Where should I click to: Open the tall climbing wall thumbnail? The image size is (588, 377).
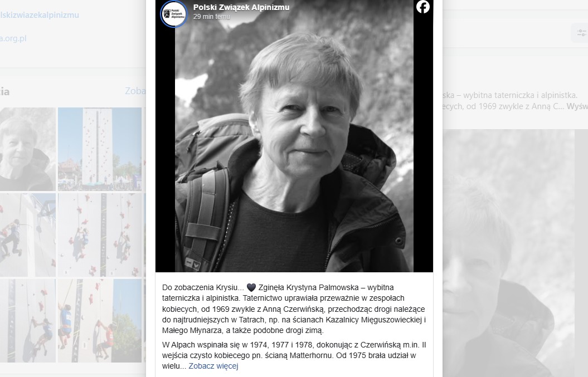100,149
